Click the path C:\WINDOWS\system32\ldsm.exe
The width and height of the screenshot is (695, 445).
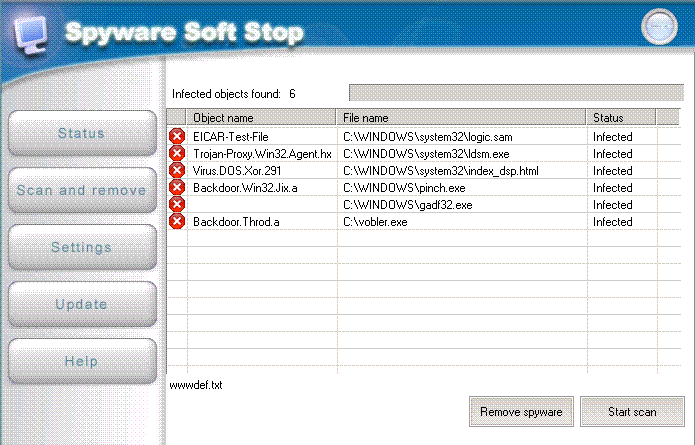click(426, 154)
